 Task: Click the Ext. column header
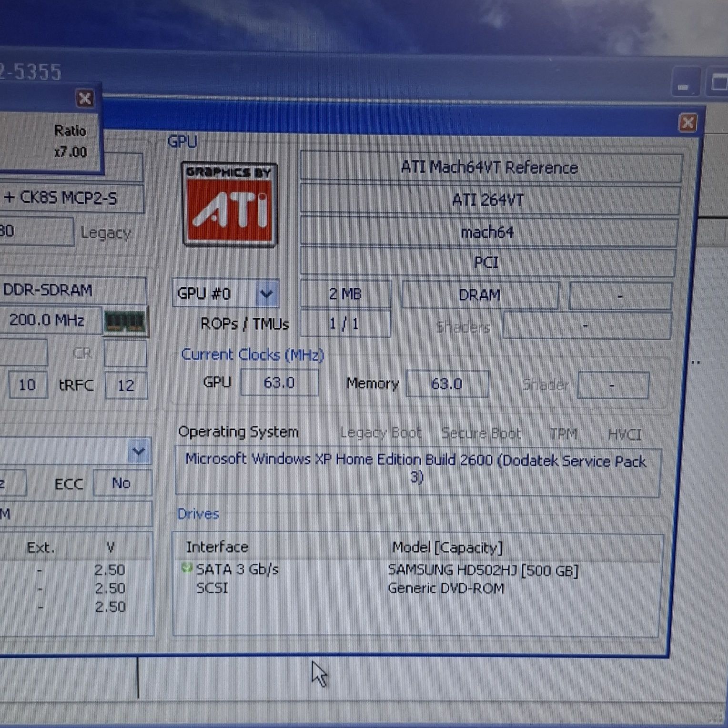(x=40, y=547)
